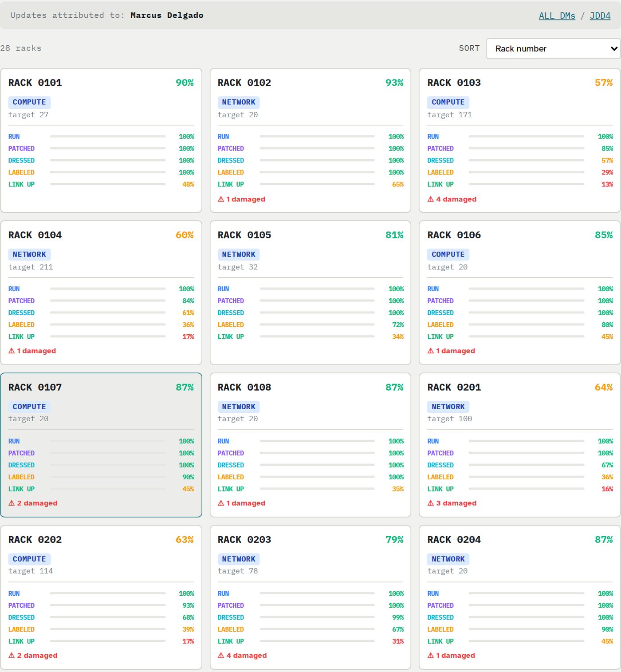Click RACK 0101 LINK UP progress bar
The height and width of the screenshot is (672, 621).
coord(108,184)
